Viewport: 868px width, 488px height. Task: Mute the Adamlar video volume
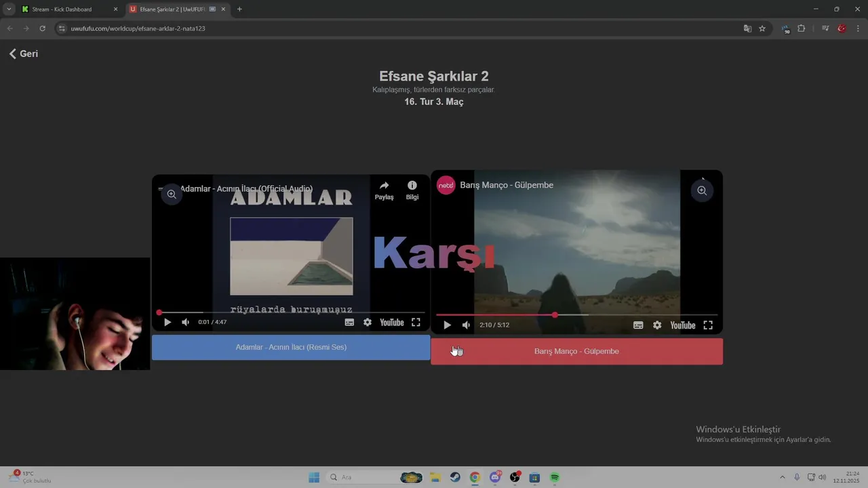click(185, 323)
